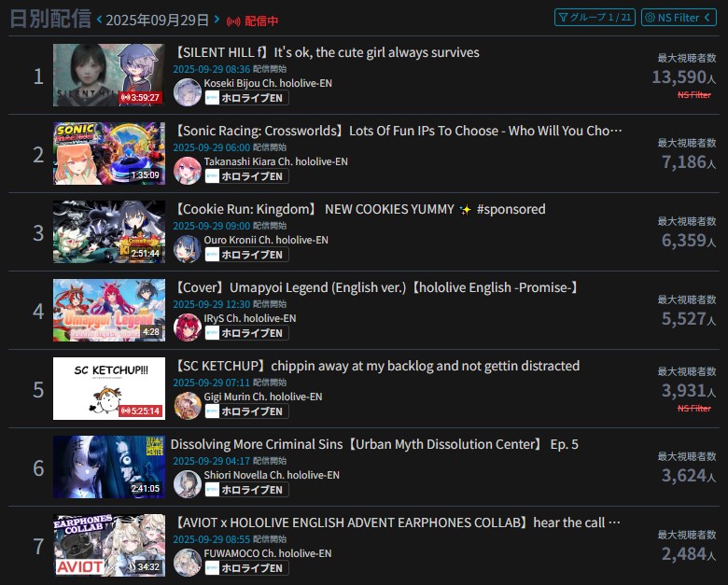This screenshot has width=728, height=585.
Task: Open the Cookie Run Kingdom thumbnail
Action: pos(109,232)
